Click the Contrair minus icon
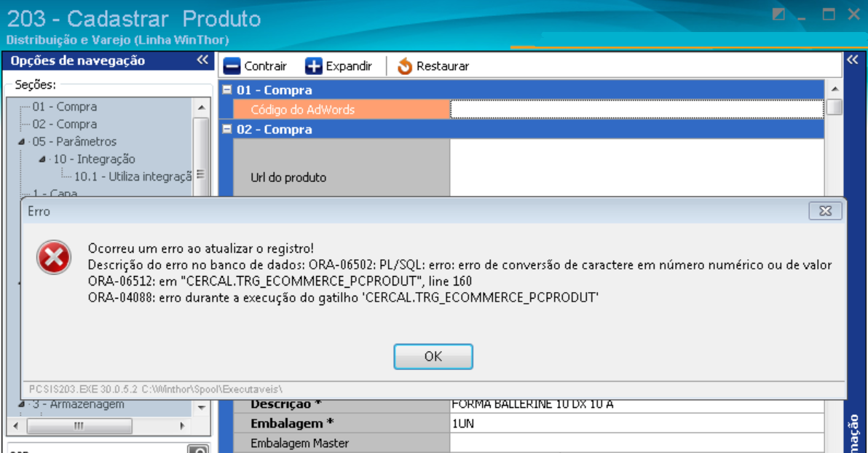The width and height of the screenshot is (868, 453). click(x=232, y=66)
